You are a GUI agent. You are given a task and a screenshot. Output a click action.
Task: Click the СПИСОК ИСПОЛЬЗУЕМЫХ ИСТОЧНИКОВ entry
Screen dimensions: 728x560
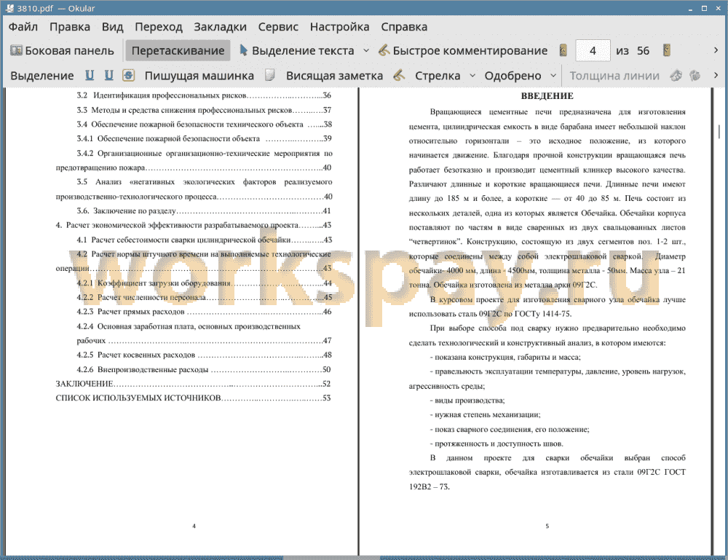193,398
